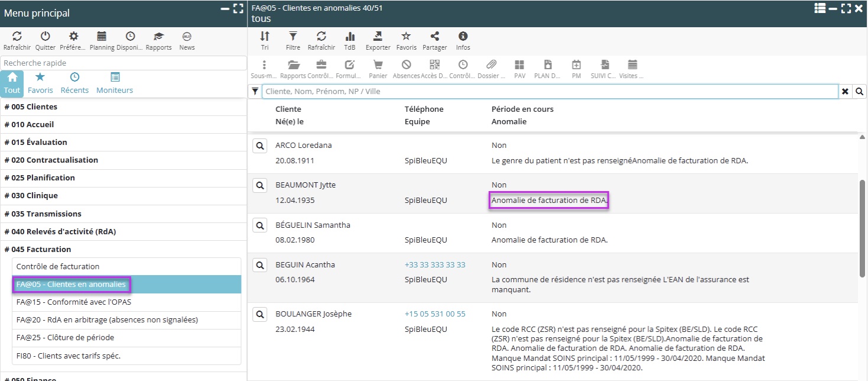Open Planning calendar in main menu
Viewport: 868px width, 381px height.
point(102,37)
